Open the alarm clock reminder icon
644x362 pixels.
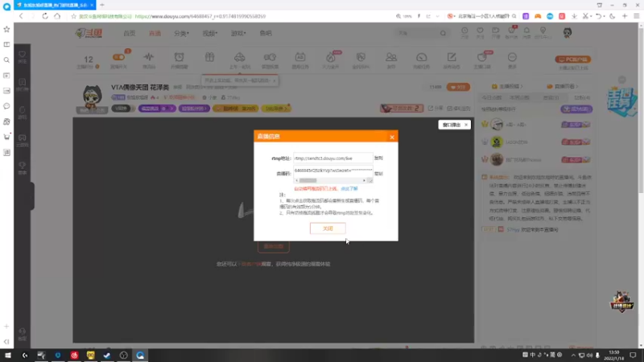click(179, 57)
